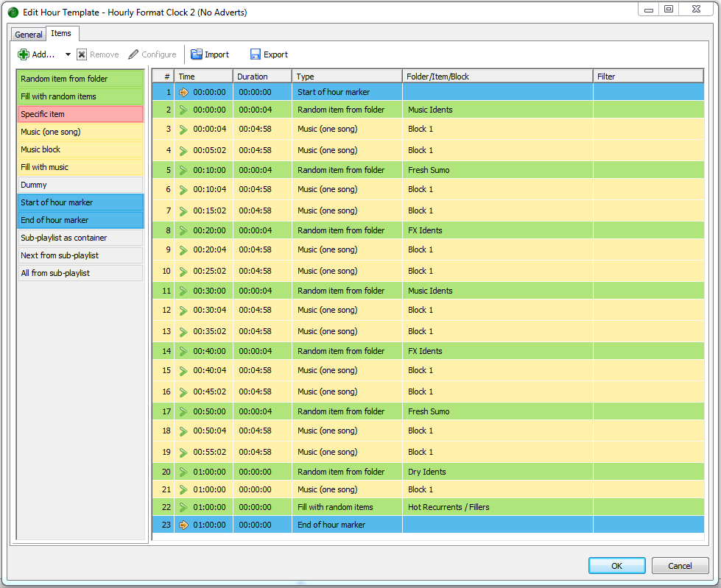Click the green arrow icon in row 5
This screenshot has height=588, width=721.
point(183,171)
